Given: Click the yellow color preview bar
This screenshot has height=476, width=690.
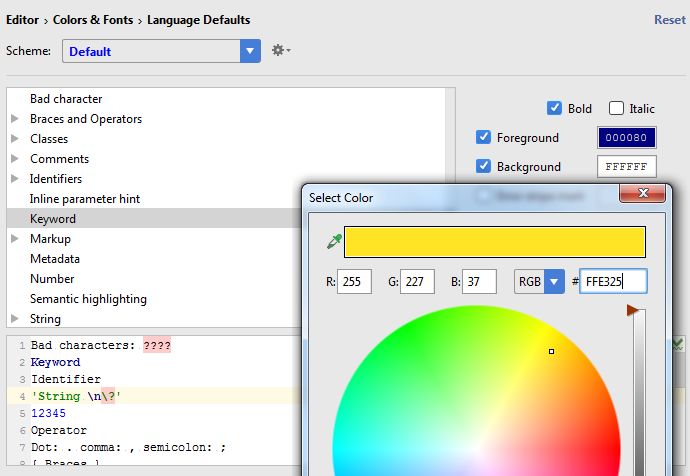Looking at the screenshot, I should [x=495, y=242].
